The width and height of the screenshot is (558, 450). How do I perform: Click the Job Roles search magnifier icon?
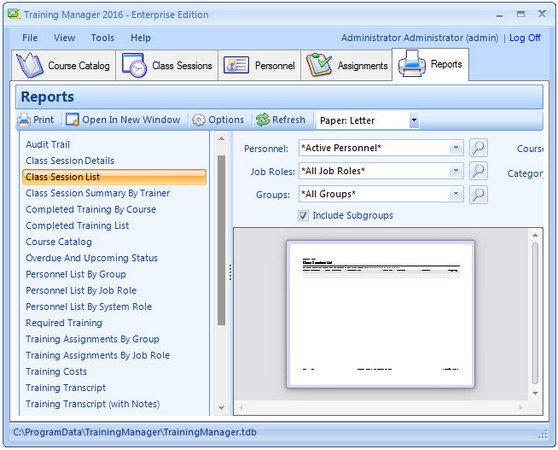478,171
